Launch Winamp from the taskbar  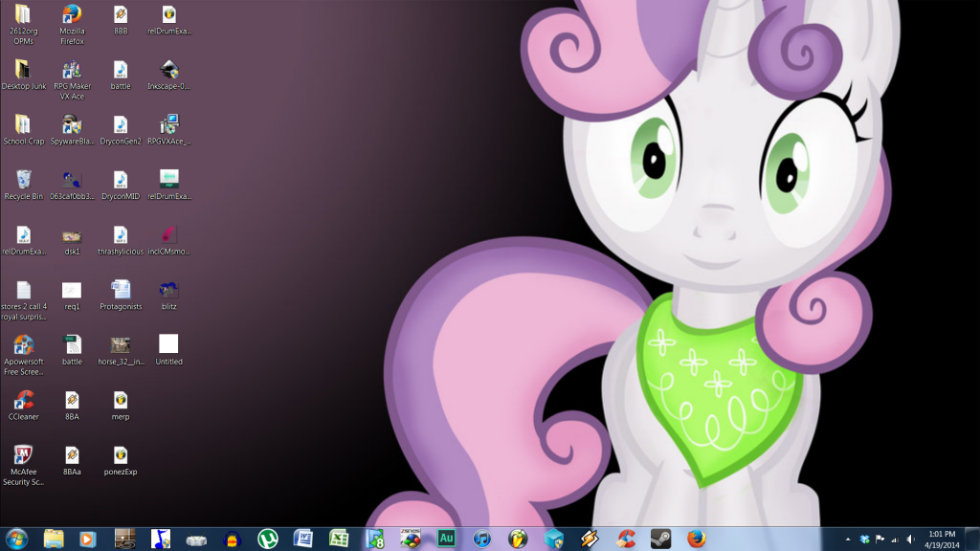tap(590, 539)
